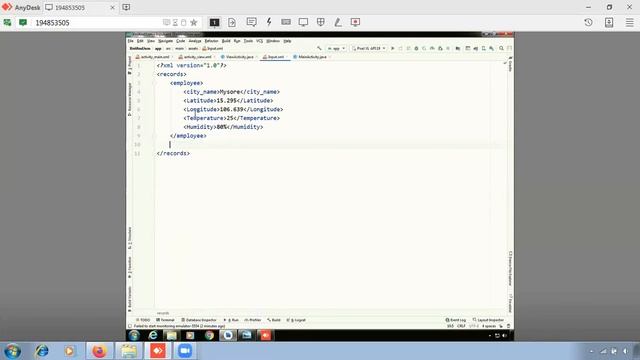Open the Tools menu
This screenshot has width=640, height=360.
(248, 41)
